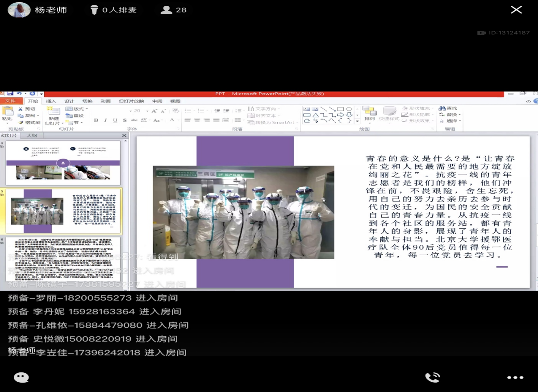Open the Insert (插入) ribbon tab

[51, 101]
